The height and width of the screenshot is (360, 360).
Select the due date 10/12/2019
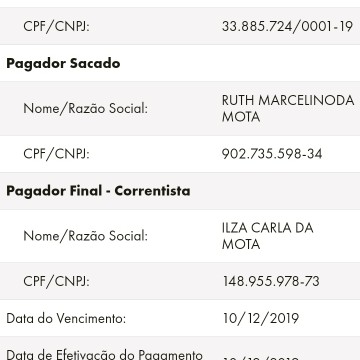click(261, 318)
